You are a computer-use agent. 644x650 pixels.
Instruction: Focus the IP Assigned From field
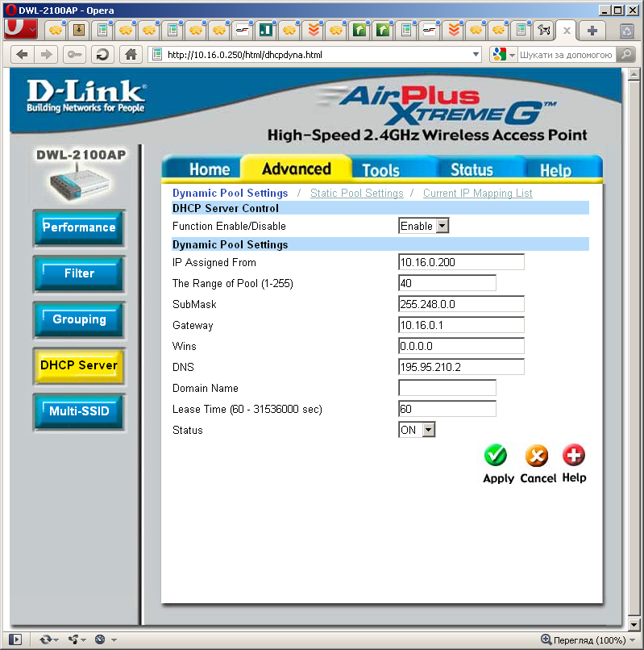pos(461,262)
